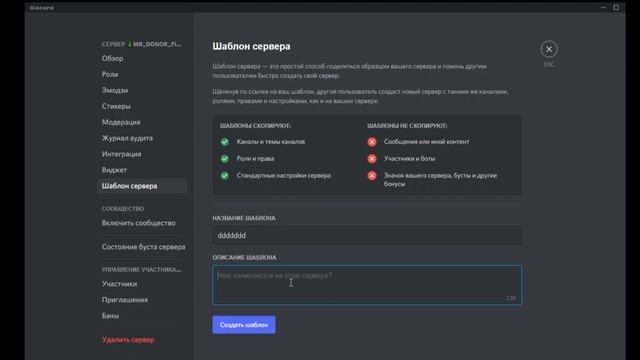Click the green check beside Роли и права
Viewport: 640px width, 360px height.
224,158
